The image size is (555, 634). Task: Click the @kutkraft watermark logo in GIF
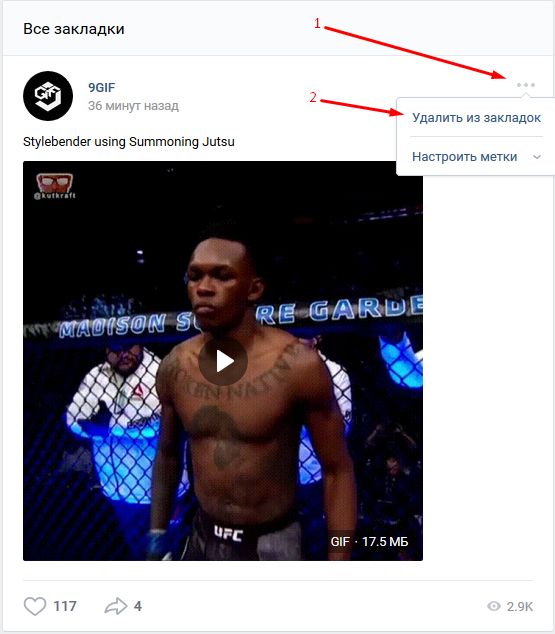(x=55, y=186)
